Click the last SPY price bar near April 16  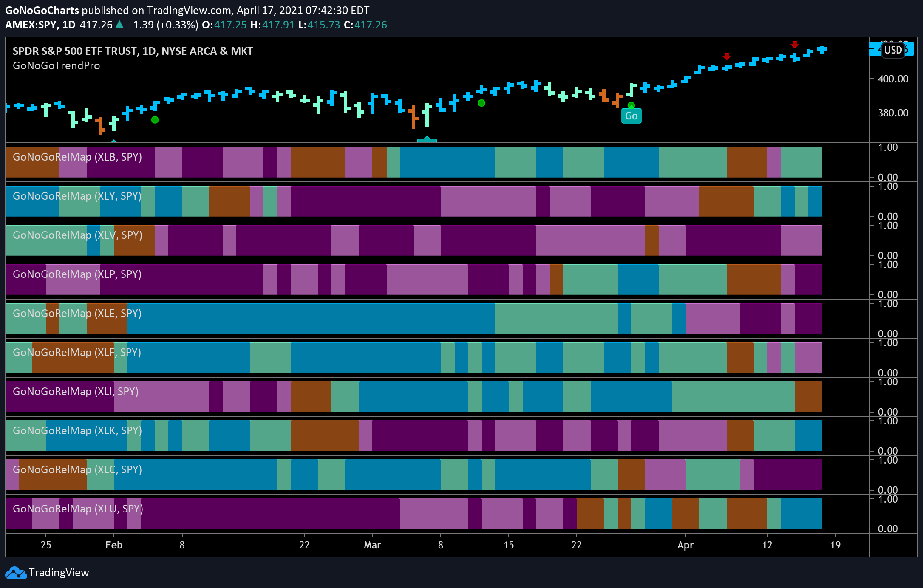822,50
